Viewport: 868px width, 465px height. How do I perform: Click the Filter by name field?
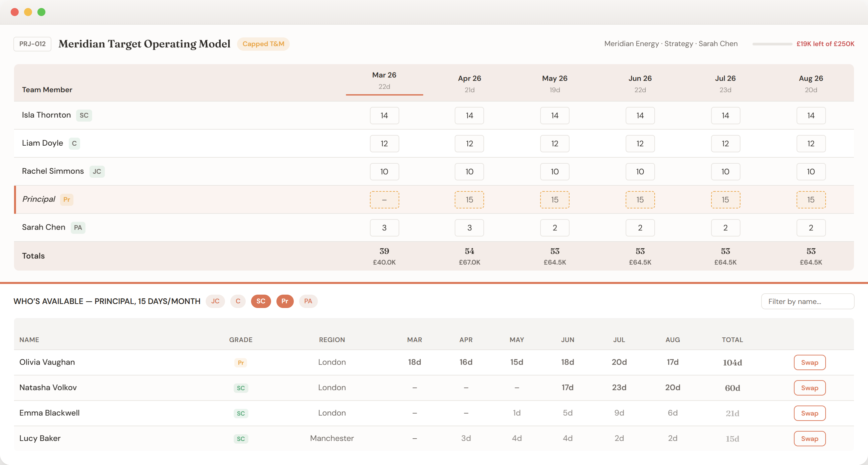click(807, 301)
